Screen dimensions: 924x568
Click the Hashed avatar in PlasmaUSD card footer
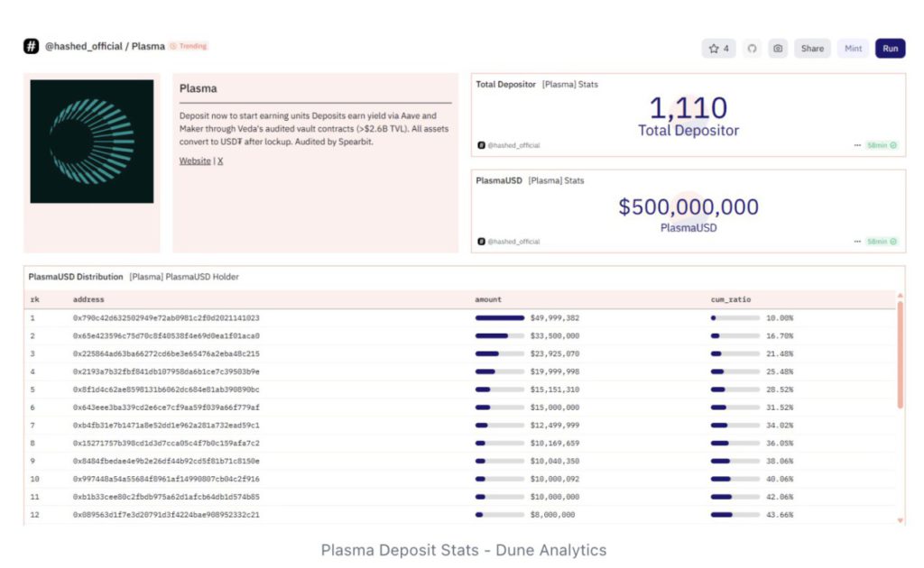tap(482, 242)
